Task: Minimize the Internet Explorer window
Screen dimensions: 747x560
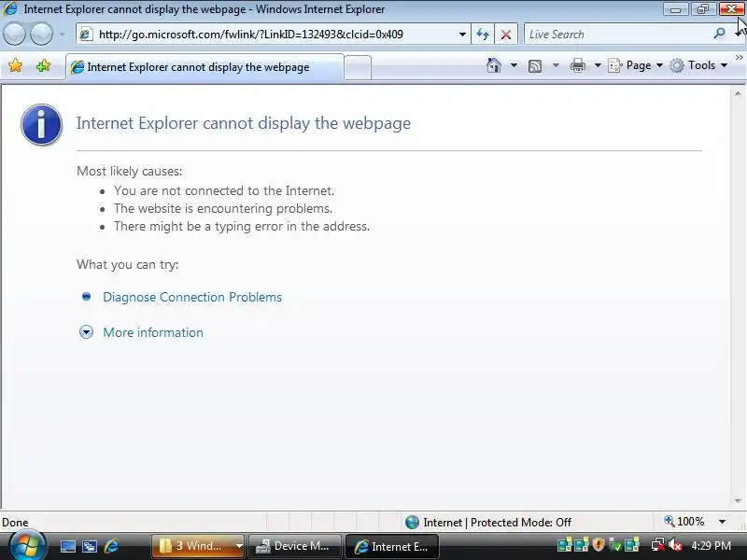Action: pyautogui.click(x=675, y=9)
